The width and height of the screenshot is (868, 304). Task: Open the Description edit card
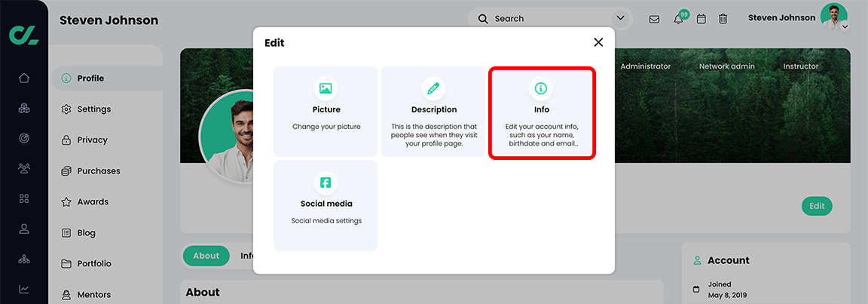[433, 112]
